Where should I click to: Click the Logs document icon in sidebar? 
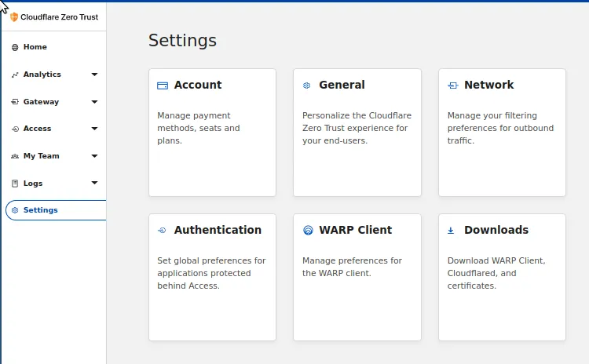tap(15, 184)
